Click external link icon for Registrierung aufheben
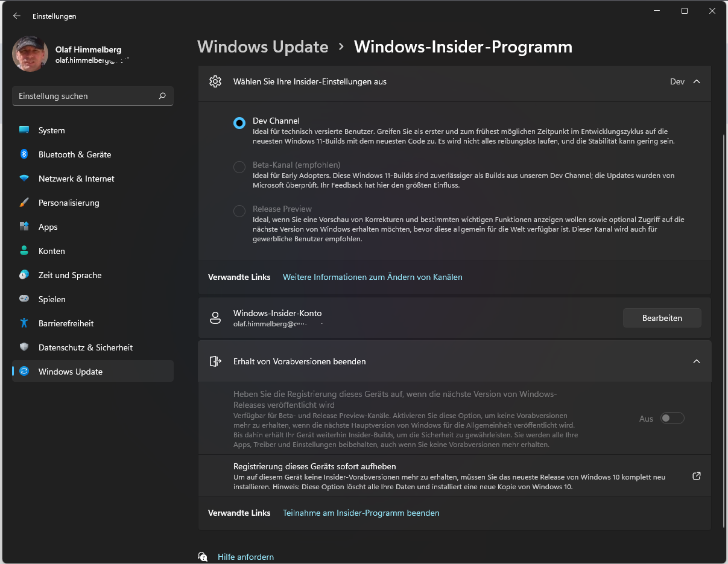Viewport: 728px width, 564px height. [x=696, y=476]
